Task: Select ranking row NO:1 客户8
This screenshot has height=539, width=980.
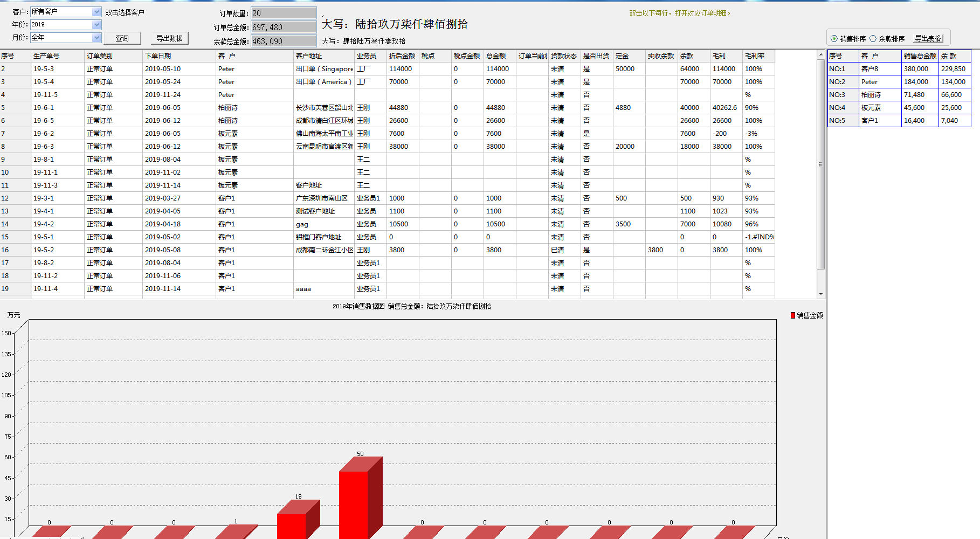Action: (x=899, y=68)
